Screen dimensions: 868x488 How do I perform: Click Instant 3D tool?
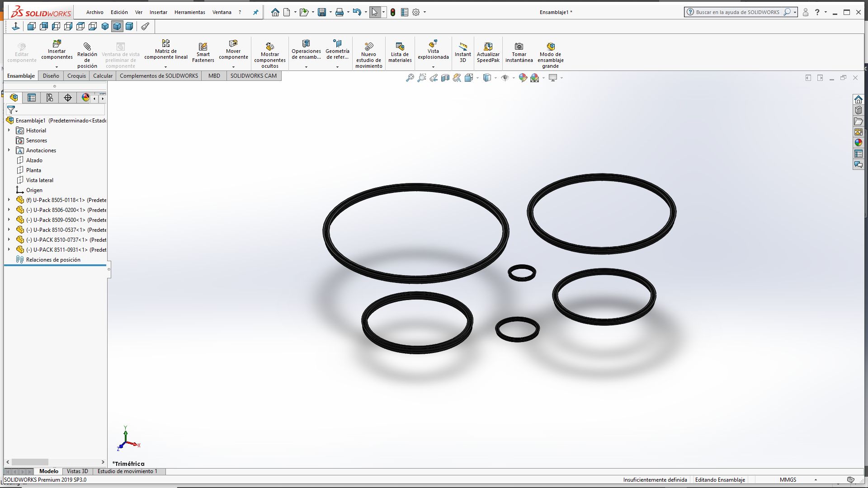click(x=462, y=47)
